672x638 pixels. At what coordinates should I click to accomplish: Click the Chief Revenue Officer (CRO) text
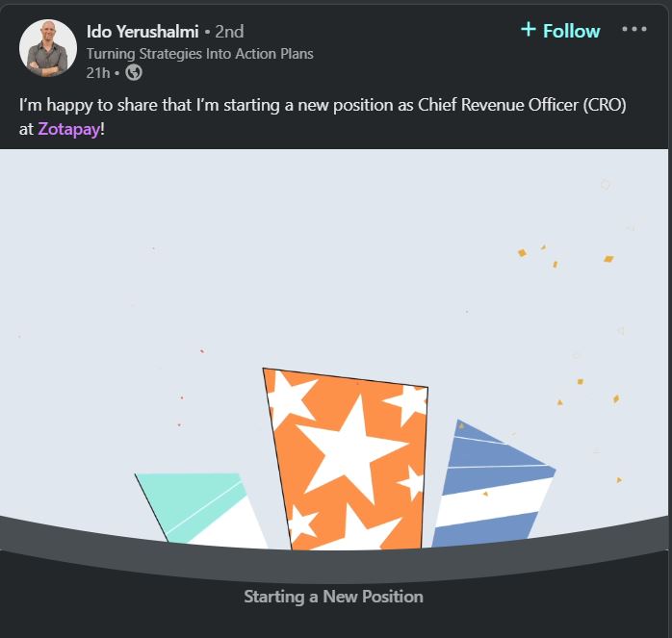tap(522, 105)
